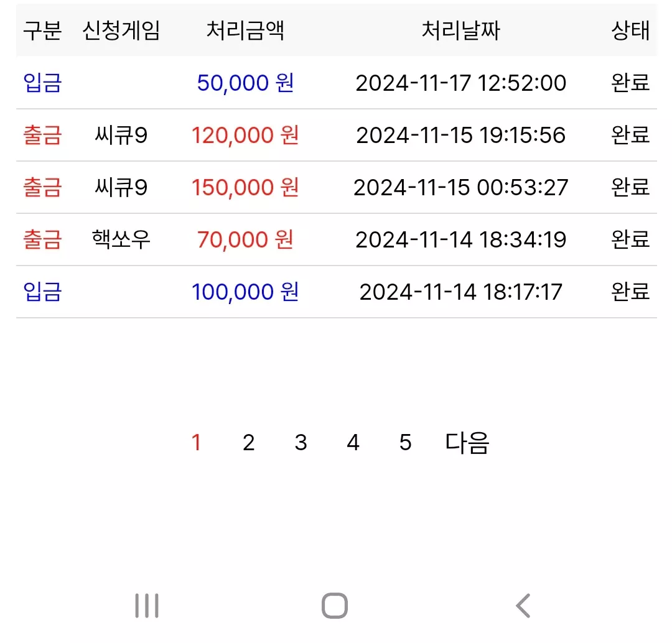Tap 다음 to view next pages
Image resolution: width=672 pixels, height=643 pixels.
click(467, 443)
